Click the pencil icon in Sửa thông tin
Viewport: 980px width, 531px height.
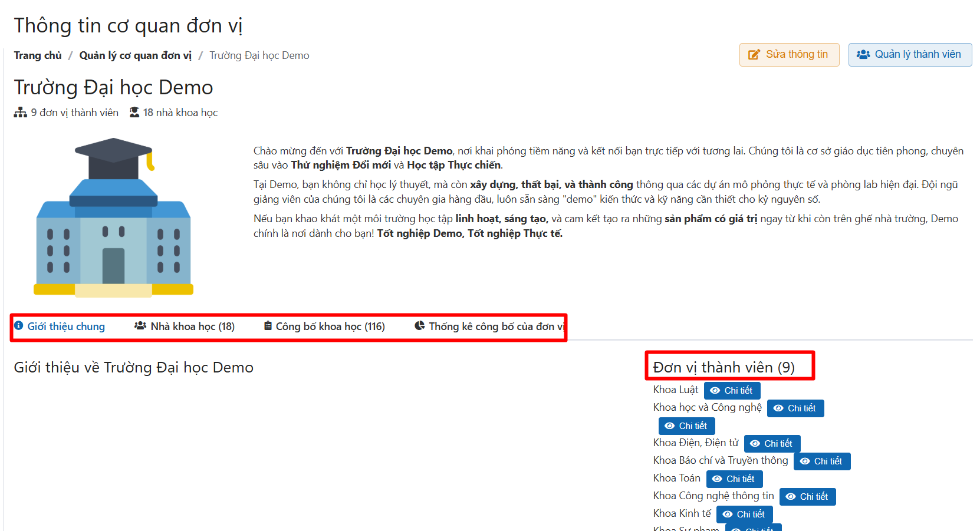pos(754,55)
